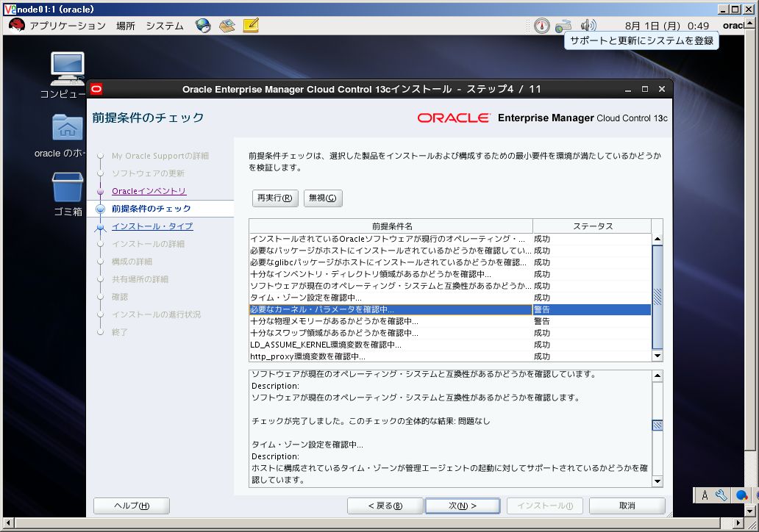Click the description pane scrollbar thumb

658,425
